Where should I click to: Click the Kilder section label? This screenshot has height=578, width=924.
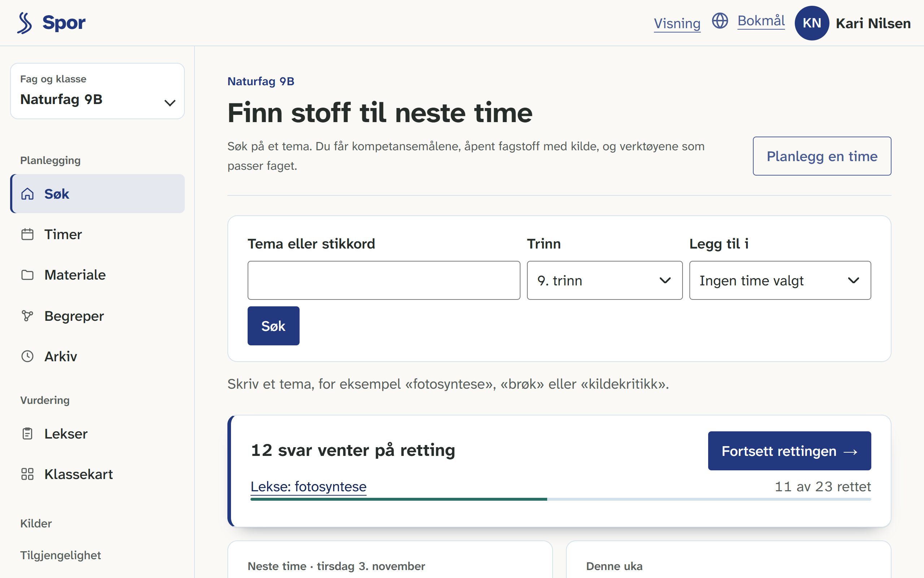(36, 523)
